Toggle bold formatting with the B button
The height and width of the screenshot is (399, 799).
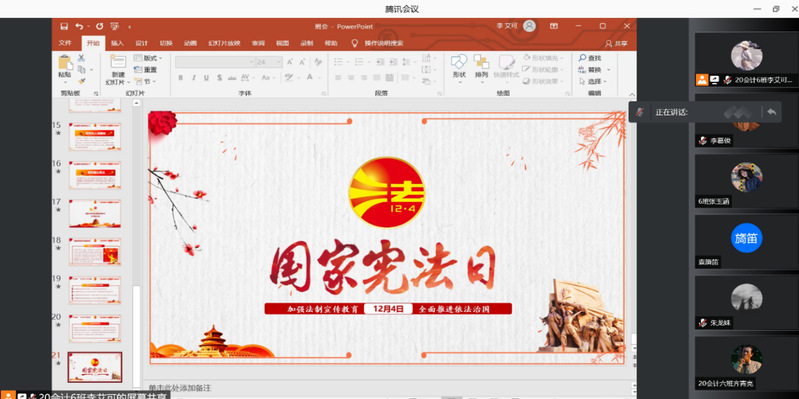pyautogui.click(x=180, y=78)
